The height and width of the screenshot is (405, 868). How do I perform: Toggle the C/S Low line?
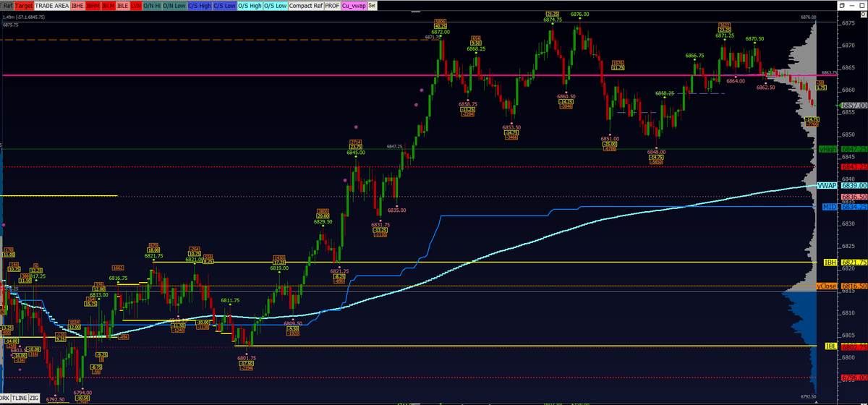(x=225, y=5)
